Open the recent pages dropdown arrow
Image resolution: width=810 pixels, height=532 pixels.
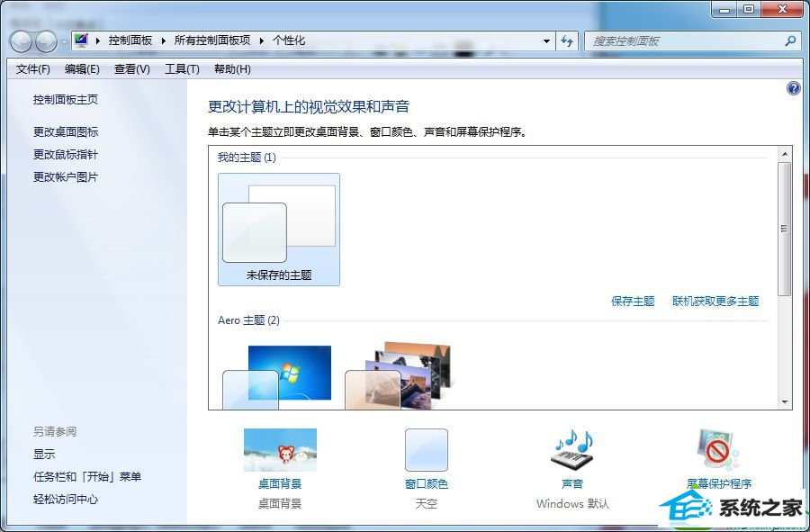(64, 41)
